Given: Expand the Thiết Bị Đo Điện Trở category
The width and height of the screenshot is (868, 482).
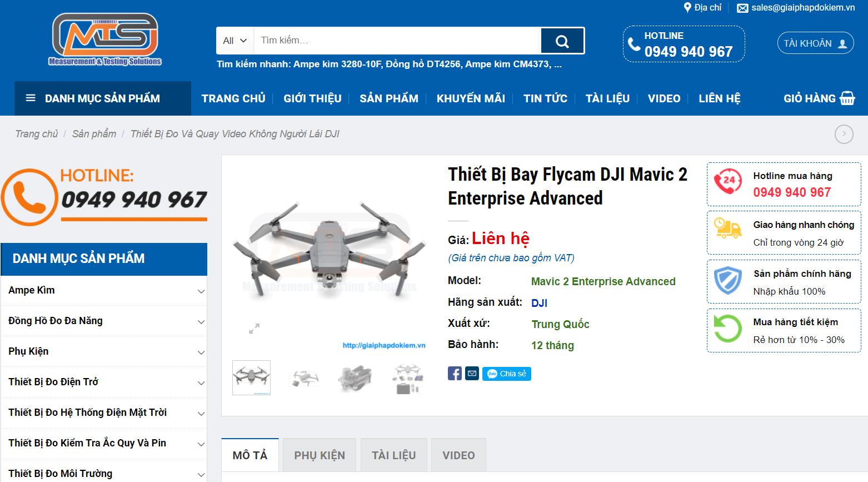Looking at the screenshot, I should [201, 383].
